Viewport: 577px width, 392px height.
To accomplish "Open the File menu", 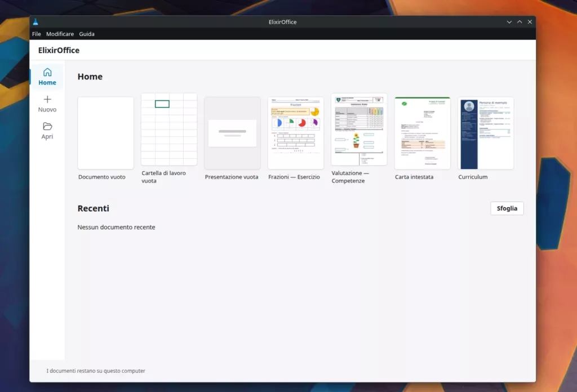I will [37, 34].
